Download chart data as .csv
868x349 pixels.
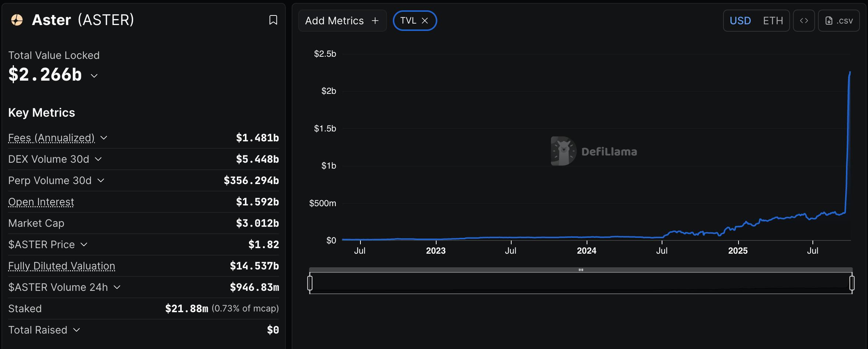839,21
